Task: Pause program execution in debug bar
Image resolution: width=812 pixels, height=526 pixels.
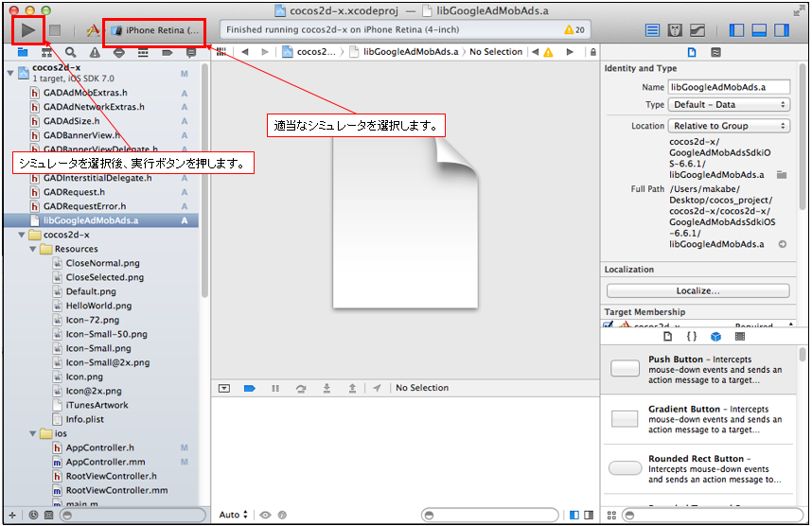Action: coord(275,388)
